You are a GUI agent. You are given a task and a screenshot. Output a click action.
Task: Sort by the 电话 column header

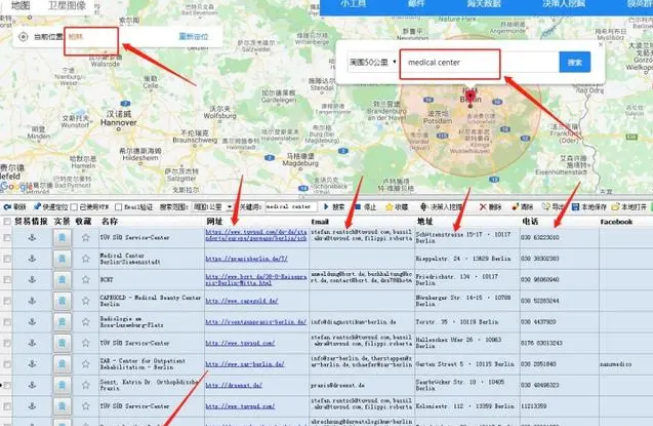tap(531, 222)
